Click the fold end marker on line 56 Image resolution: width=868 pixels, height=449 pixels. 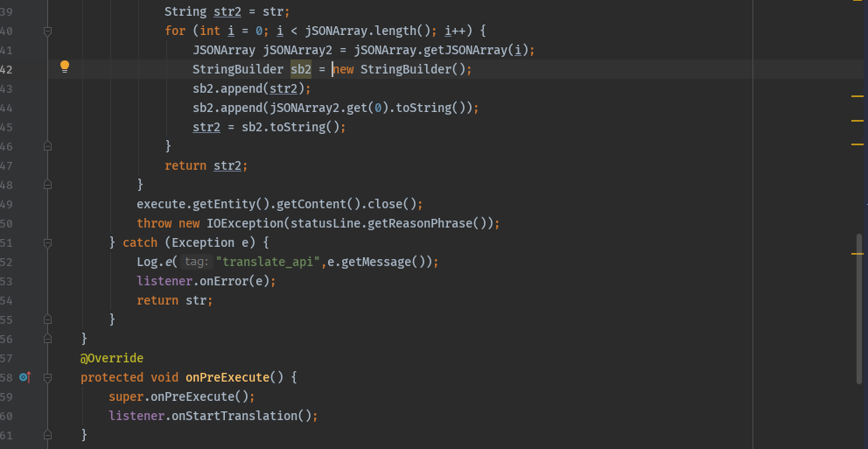tap(47, 338)
